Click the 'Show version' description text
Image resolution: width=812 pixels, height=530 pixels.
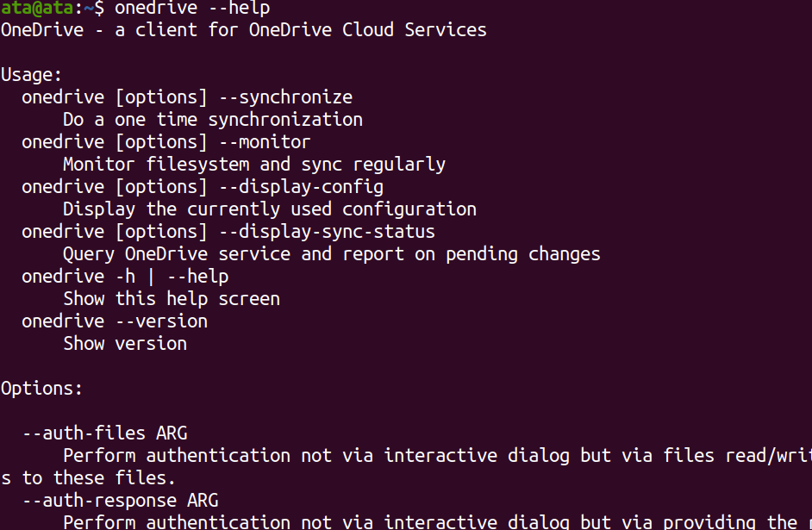[125, 344]
